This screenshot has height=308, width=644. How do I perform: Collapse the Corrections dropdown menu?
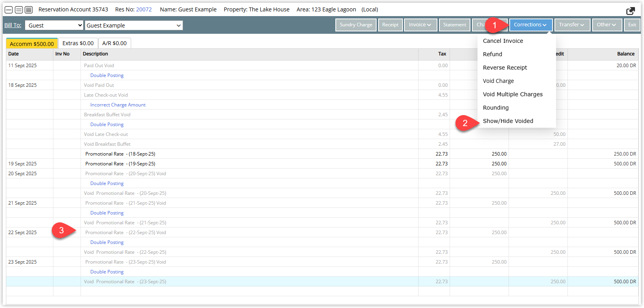click(531, 25)
